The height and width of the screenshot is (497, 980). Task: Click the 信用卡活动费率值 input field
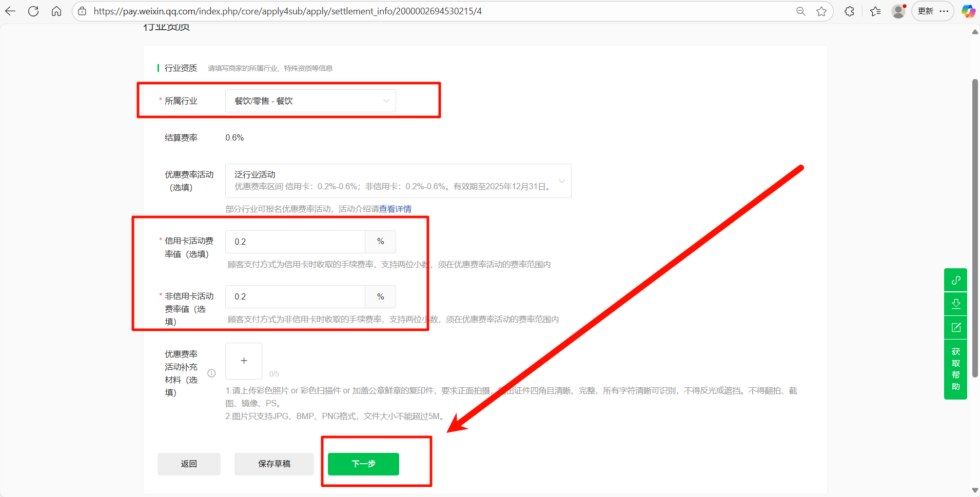295,242
